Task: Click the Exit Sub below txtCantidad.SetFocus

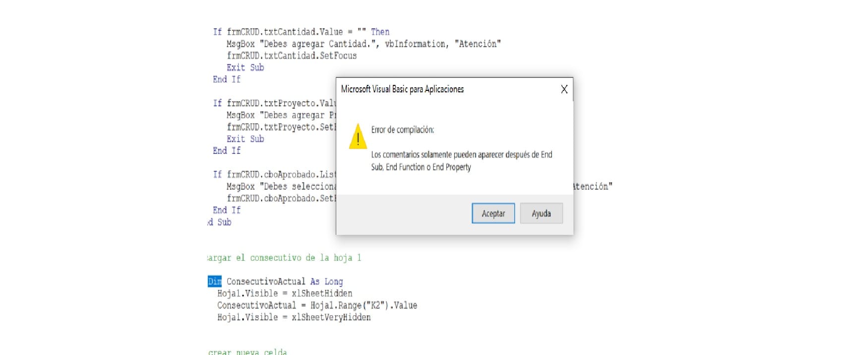Action: pos(245,68)
